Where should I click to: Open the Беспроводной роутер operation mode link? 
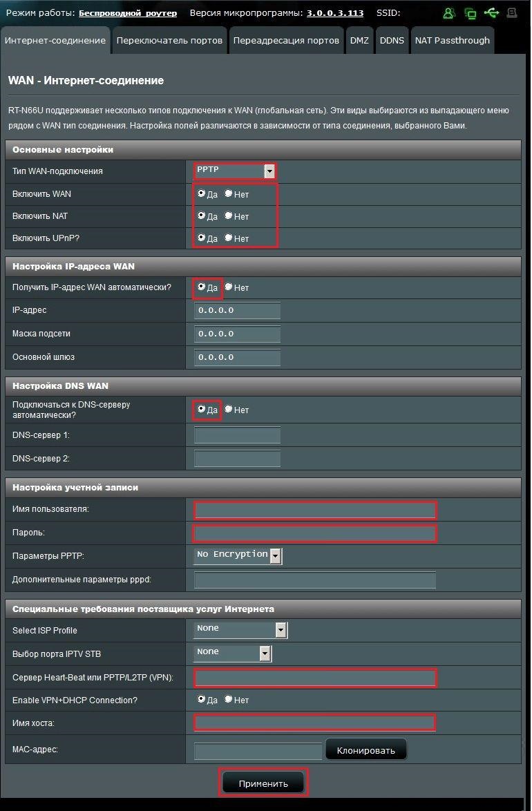click(128, 13)
